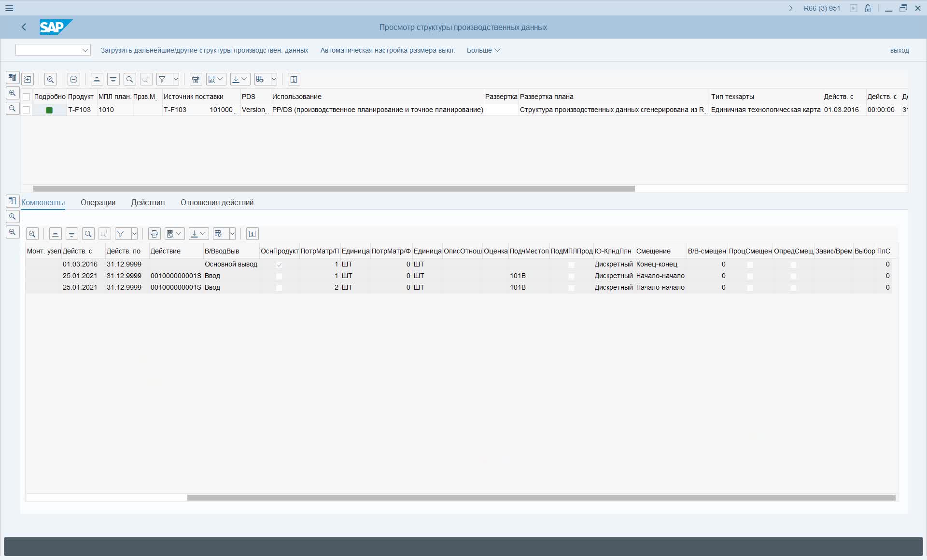Go back using the back arrow

[24, 27]
